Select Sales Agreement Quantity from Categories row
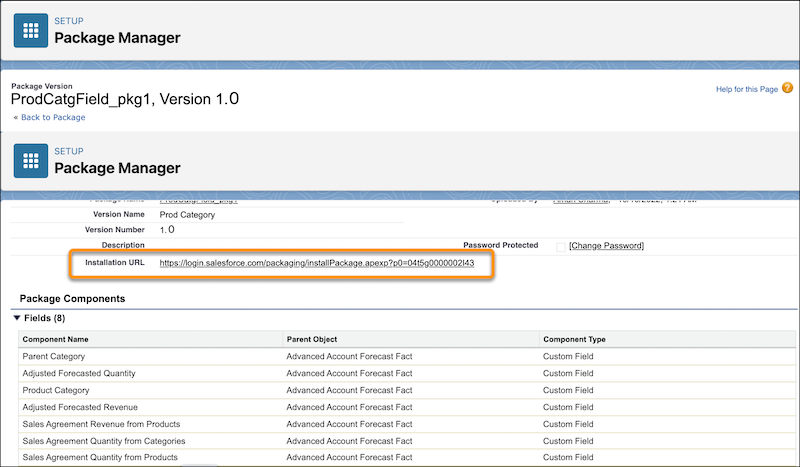This screenshot has height=467, width=800. click(407, 440)
